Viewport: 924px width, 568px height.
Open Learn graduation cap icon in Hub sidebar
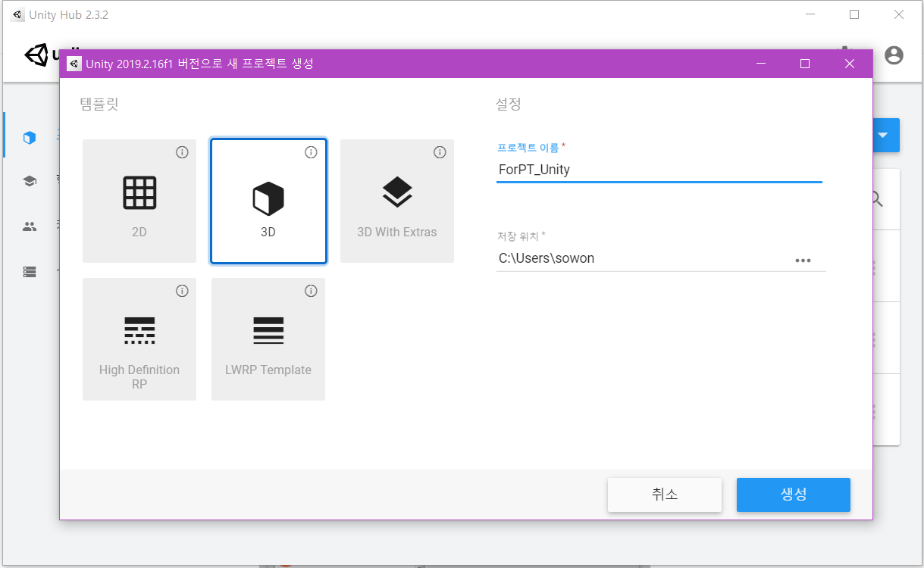(30, 182)
